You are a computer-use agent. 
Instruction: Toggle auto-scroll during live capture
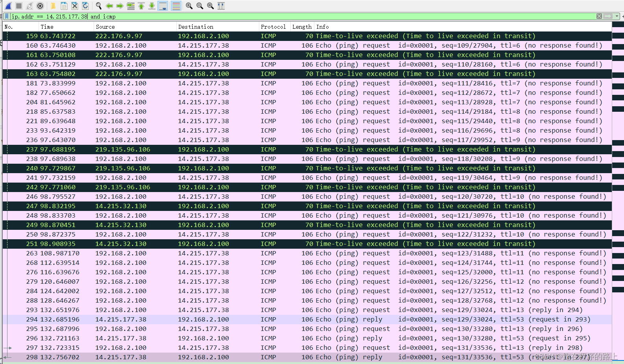pos(162,6)
